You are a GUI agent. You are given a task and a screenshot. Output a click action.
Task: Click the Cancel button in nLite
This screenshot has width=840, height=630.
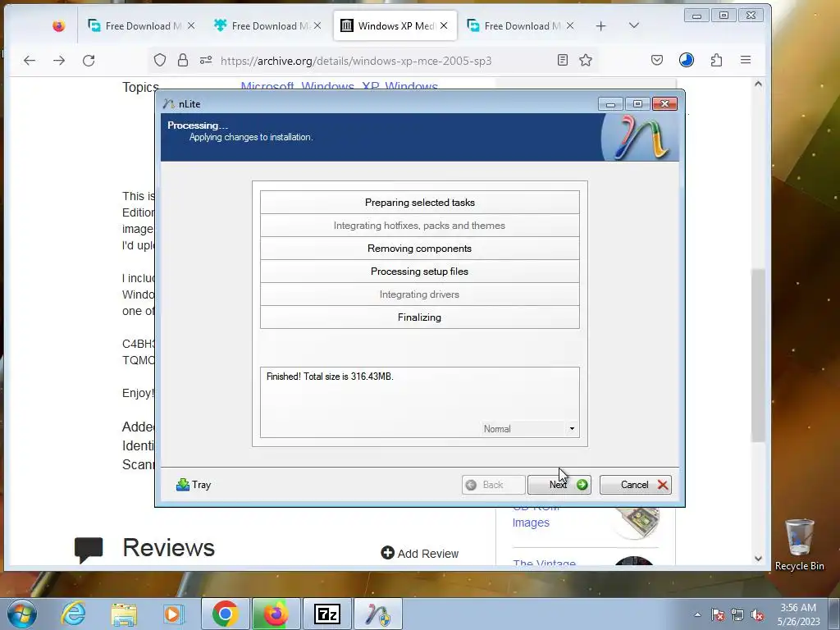click(x=636, y=485)
